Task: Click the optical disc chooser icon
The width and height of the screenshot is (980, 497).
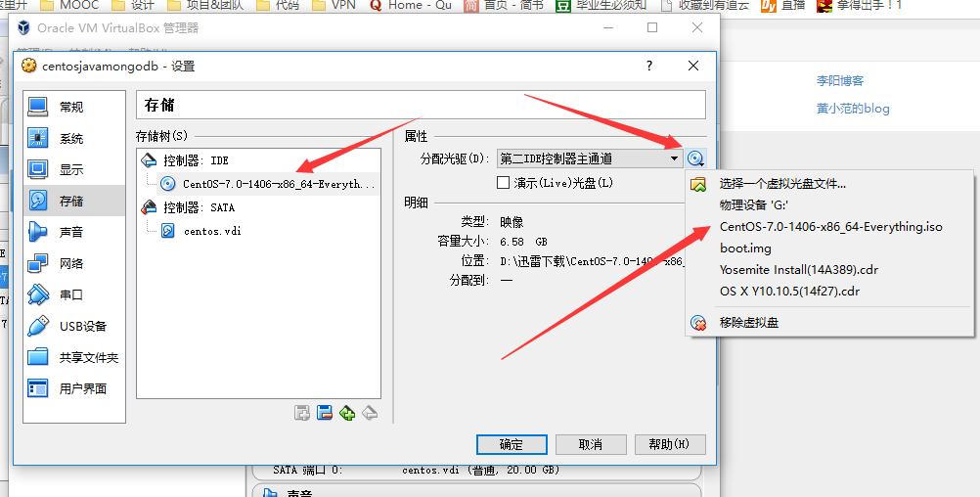Action: [695, 158]
